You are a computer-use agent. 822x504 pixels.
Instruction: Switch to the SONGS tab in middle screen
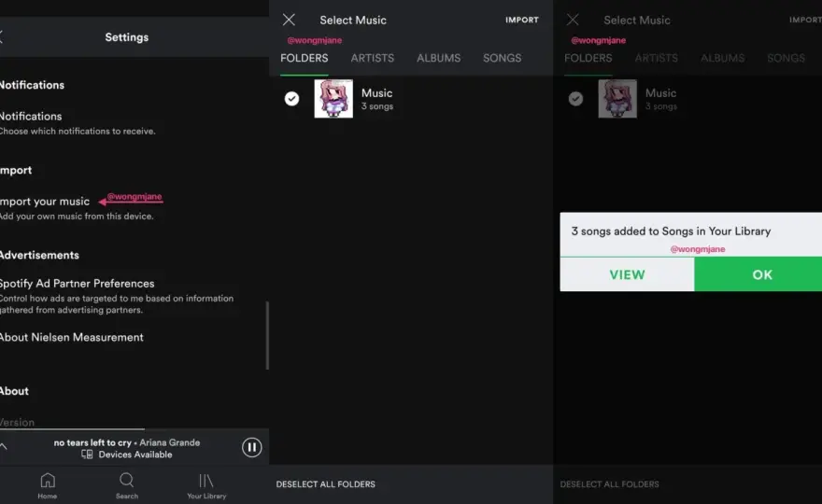pyautogui.click(x=503, y=58)
